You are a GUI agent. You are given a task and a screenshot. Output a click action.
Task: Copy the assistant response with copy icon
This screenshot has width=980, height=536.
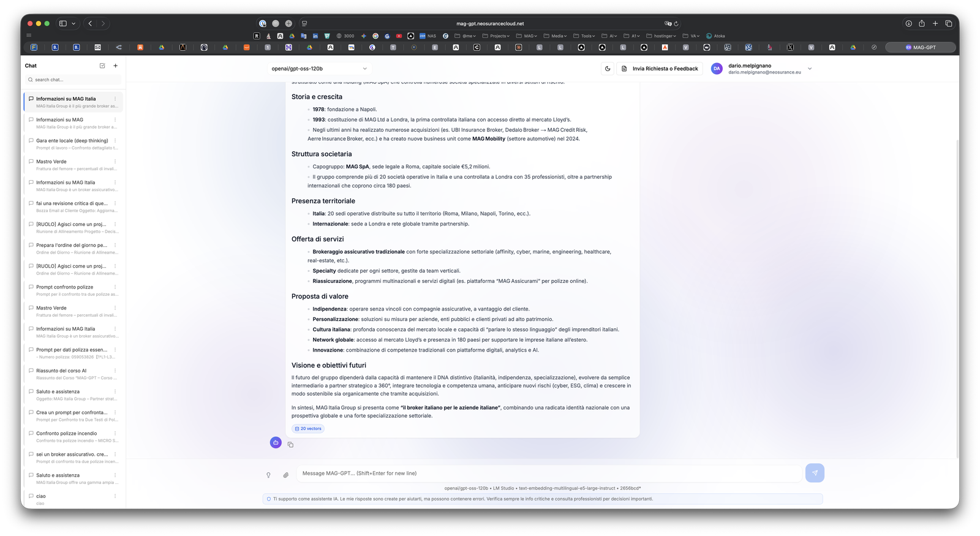click(290, 445)
